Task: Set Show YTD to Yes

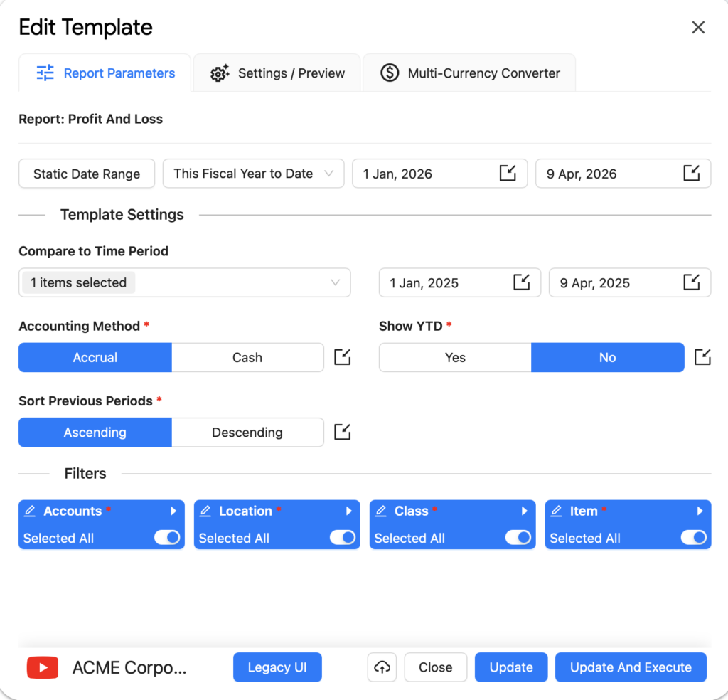Action: (x=455, y=357)
